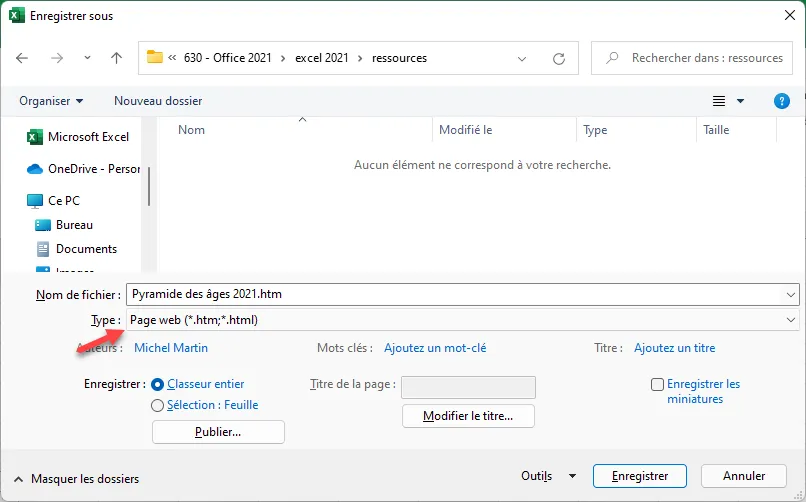Image resolution: width=806 pixels, height=502 pixels.
Task: Open the help question mark icon
Action: [782, 101]
